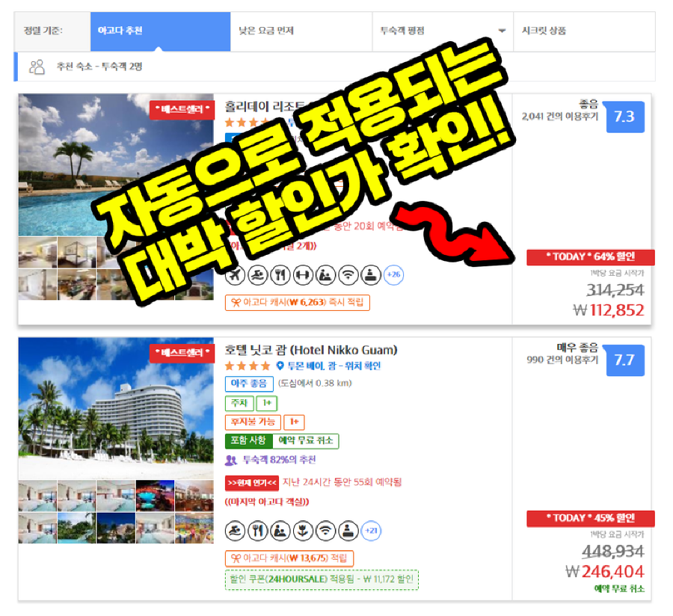Click the airport transfer icon for Holiday Resort
The image size is (673, 616).
[x=236, y=275]
